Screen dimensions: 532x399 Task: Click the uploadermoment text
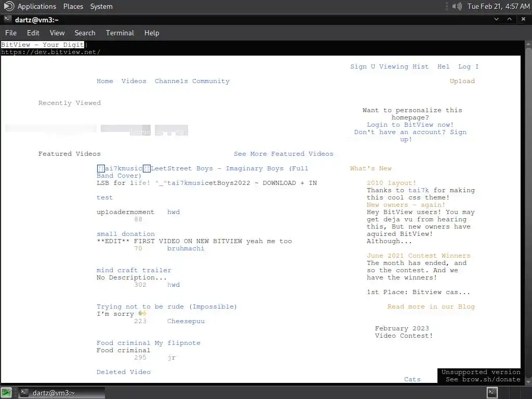coord(125,212)
